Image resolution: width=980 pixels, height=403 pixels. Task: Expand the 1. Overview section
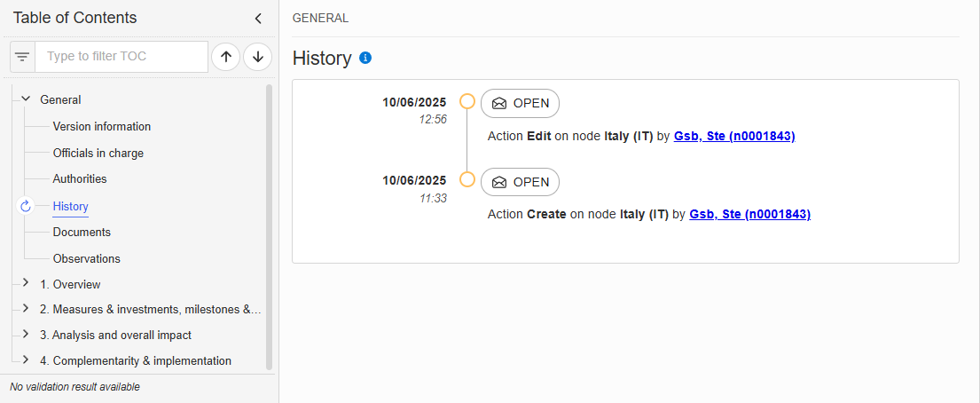[26, 283]
